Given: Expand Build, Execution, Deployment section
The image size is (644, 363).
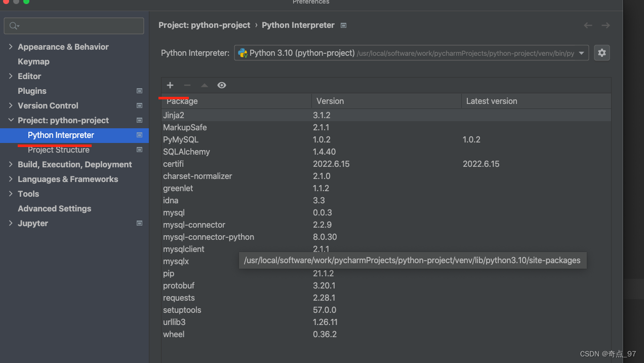Looking at the screenshot, I should [x=11, y=164].
